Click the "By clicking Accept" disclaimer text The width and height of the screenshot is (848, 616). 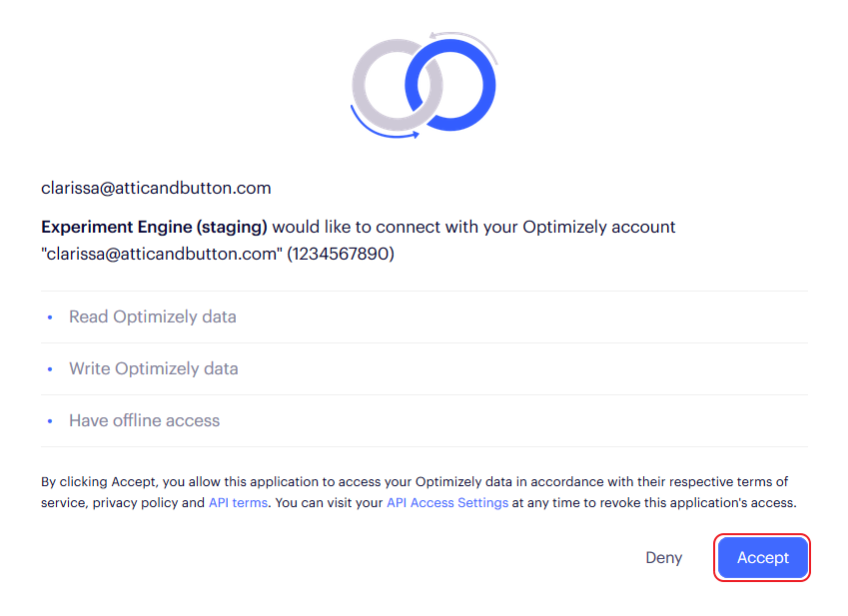[420, 492]
